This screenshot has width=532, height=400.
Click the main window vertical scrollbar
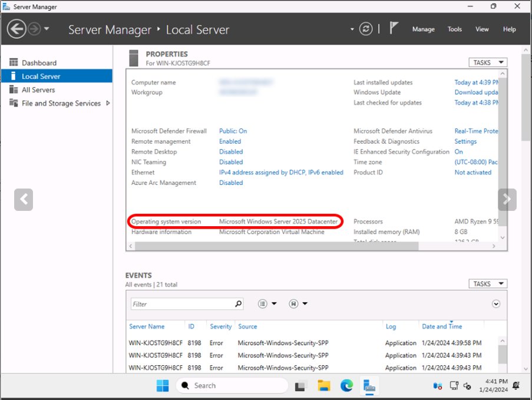click(526, 98)
